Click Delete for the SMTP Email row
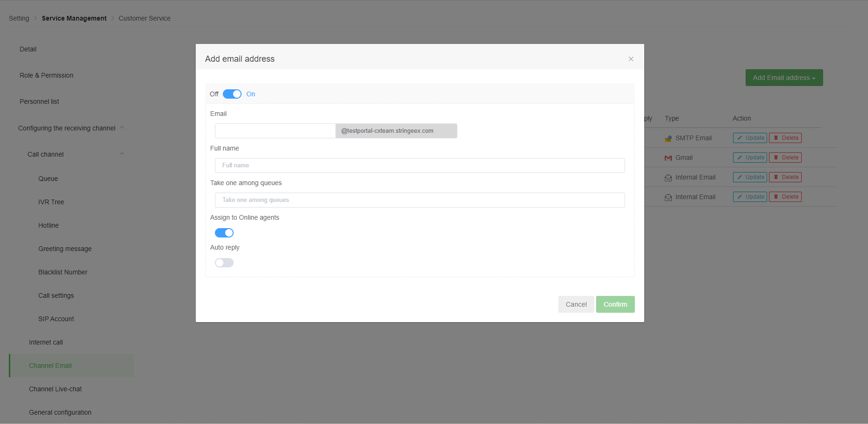The width and height of the screenshot is (868, 424). [785, 138]
